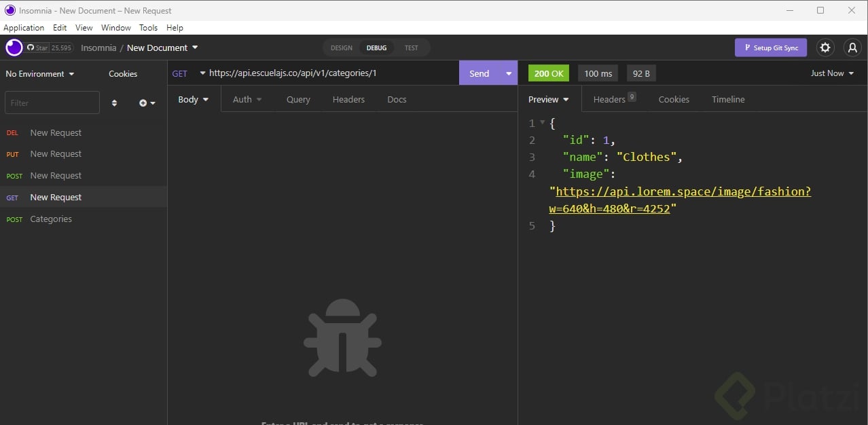The height and width of the screenshot is (425, 868).
Task: Open the Application menu
Action: pyautogui.click(x=24, y=28)
